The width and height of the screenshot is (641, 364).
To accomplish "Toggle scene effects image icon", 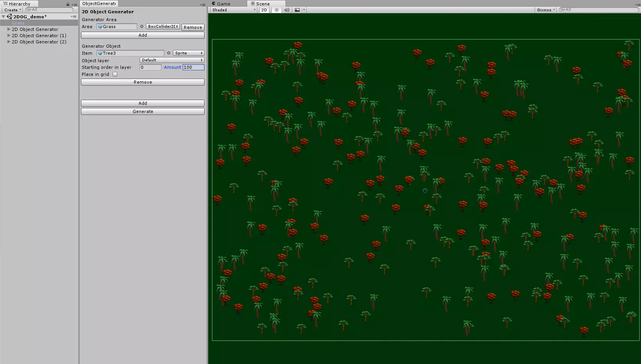I will pyautogui.click(x=297, y=10).
